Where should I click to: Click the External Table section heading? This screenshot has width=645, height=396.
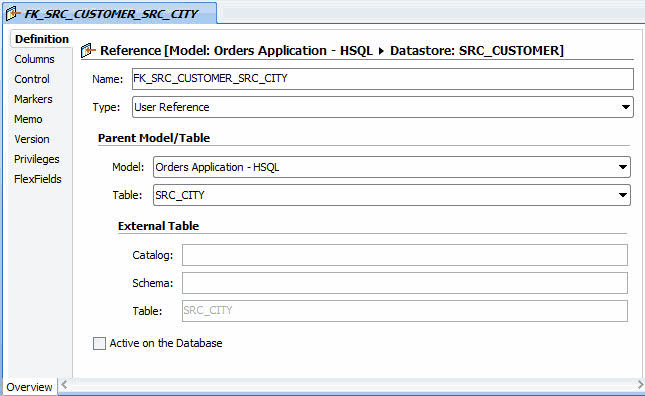point(158,226)
